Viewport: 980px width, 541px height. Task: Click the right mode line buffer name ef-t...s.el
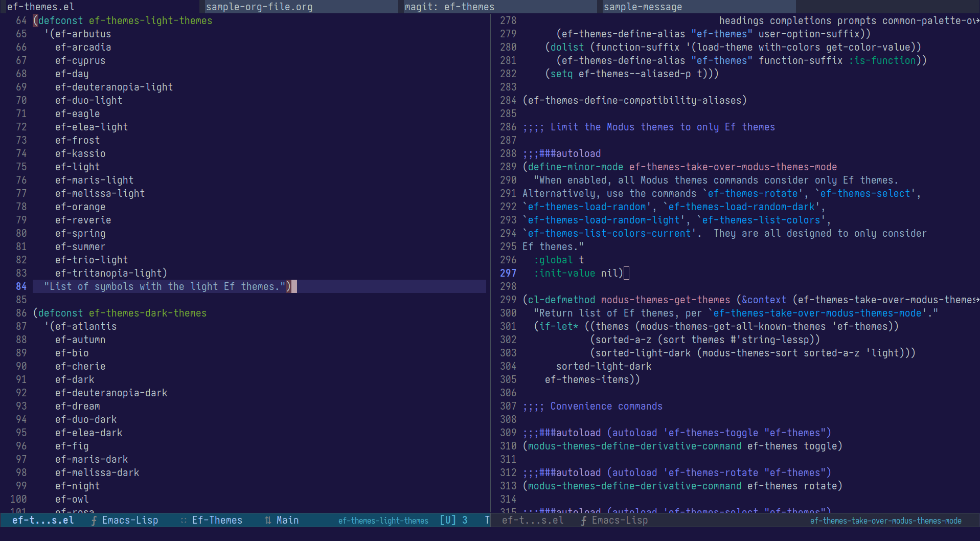point(533,520)
